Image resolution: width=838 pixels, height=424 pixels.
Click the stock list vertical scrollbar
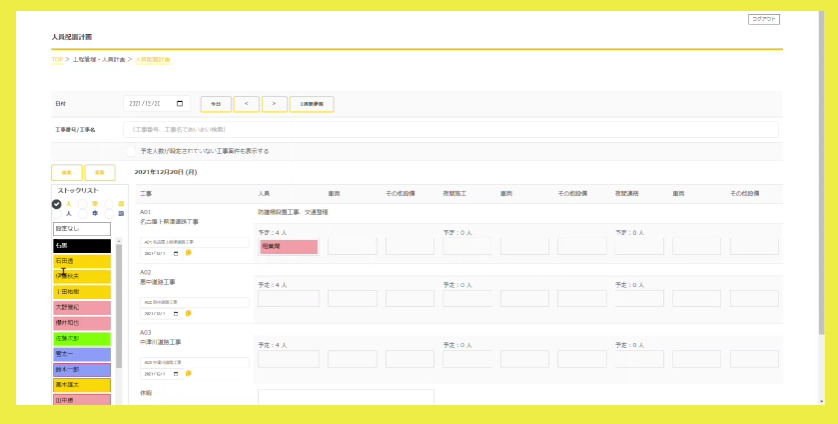pos(118,320)
